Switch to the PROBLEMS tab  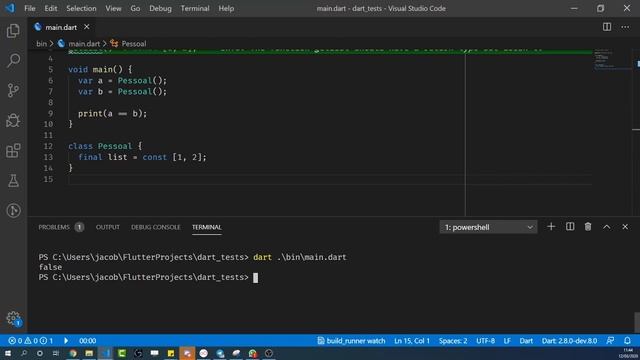click(x=60, y=227)
